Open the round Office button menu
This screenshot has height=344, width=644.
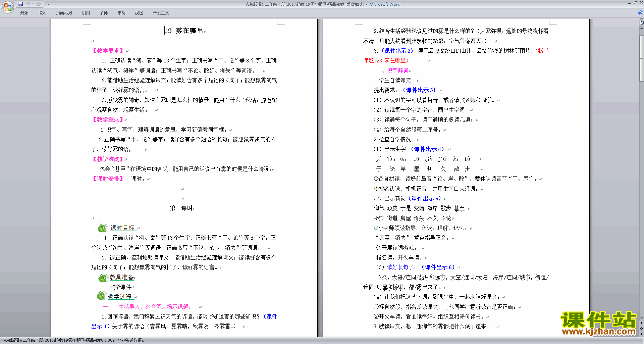pyautogui.click(x=7, y=7)
